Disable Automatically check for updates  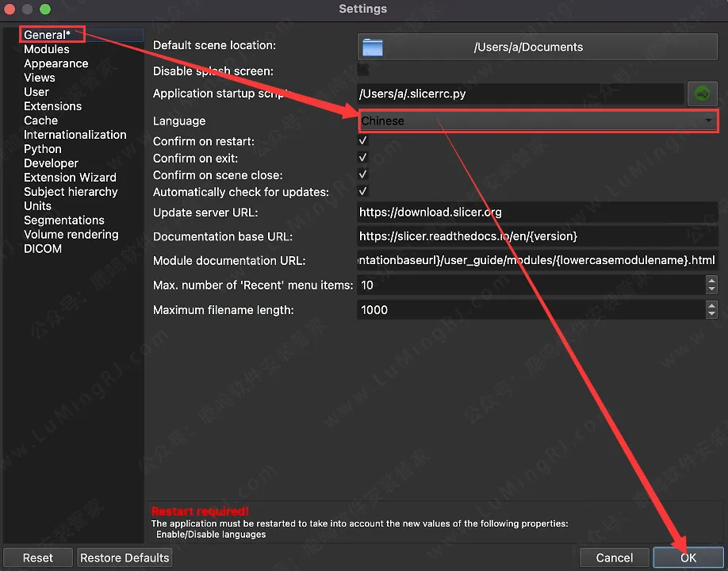[x=363, y=191]
